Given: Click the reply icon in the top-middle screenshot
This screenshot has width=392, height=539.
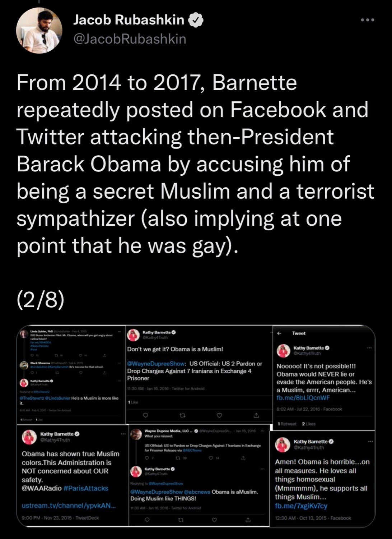Looking at the screenshot, I should 145,415.
